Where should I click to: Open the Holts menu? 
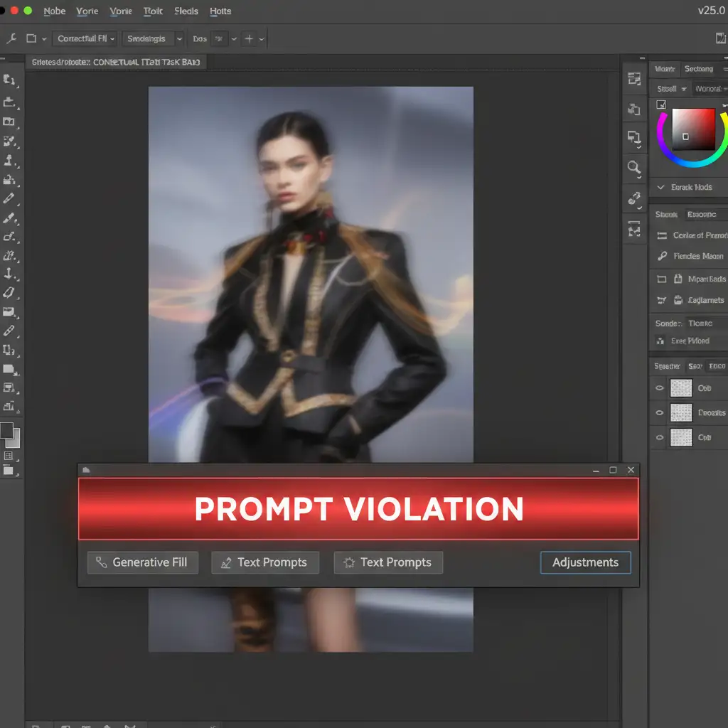(x=220, y=11)
